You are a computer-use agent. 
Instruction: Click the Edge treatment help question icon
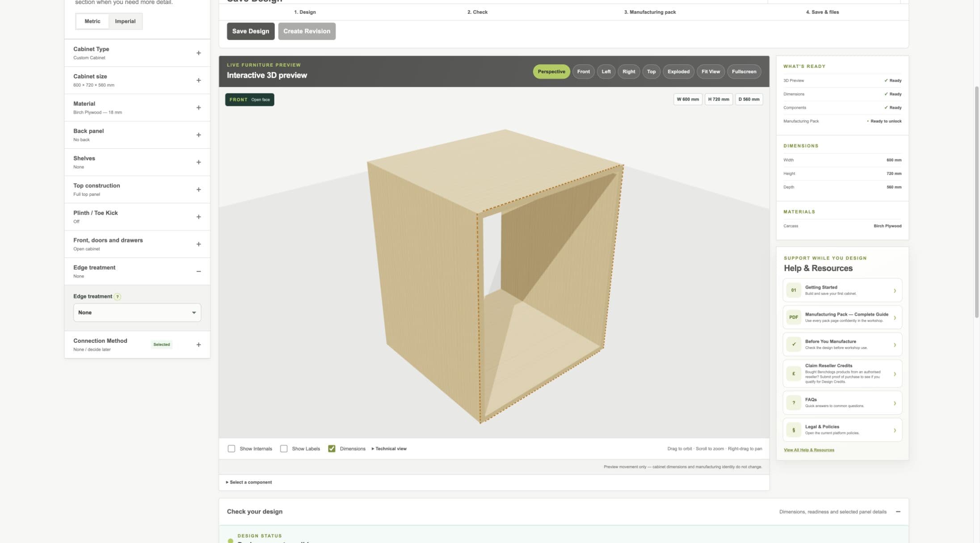point(117,297)
